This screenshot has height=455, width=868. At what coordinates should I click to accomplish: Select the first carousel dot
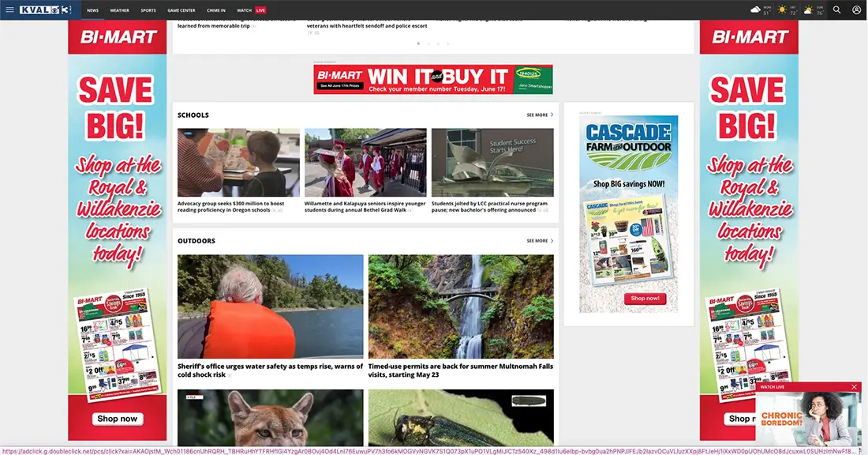click(418, 43)
